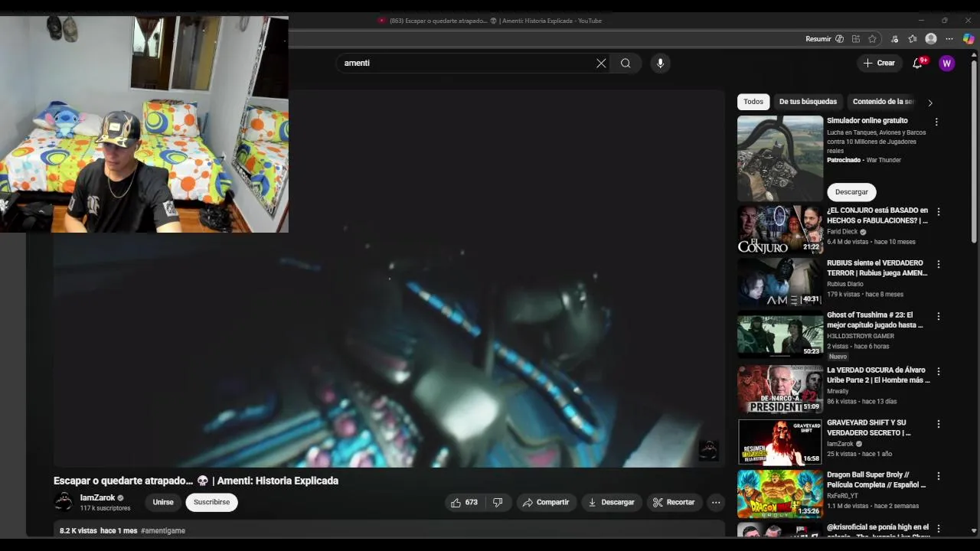Open the Farid Dieck channel name
Screen dimensions: 980x551
(x=842, y=232)
